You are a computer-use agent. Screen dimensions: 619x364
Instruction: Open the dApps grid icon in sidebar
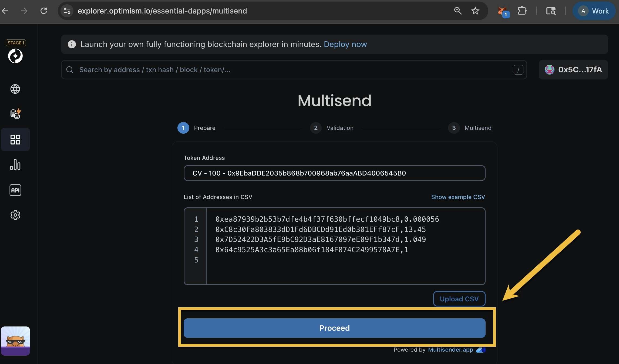(15, 139)
